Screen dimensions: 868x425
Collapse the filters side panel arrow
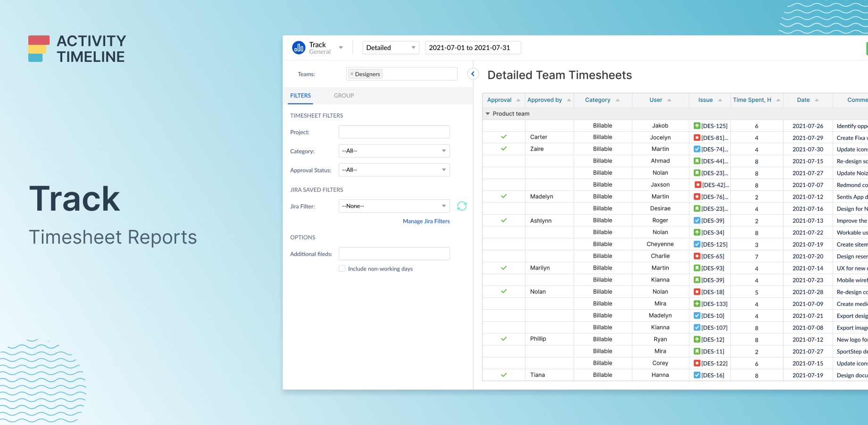pos(473,74)
